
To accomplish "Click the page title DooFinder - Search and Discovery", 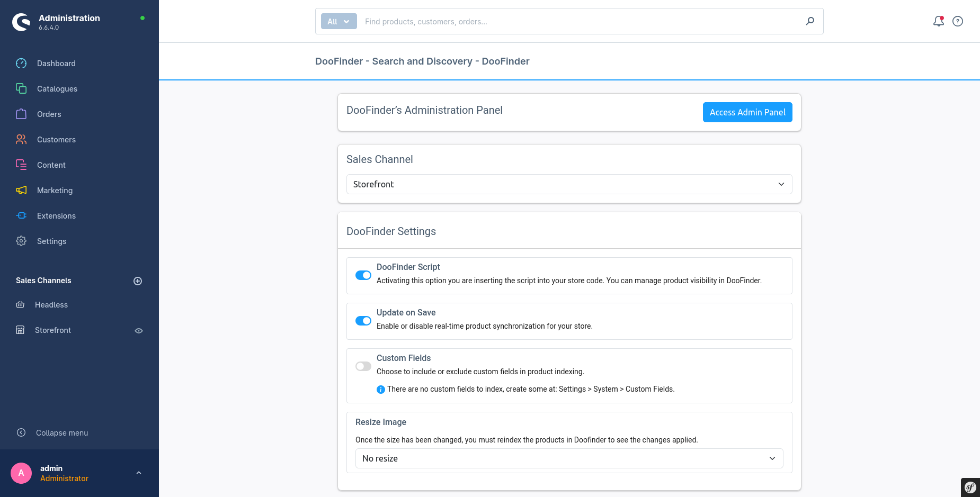I will point(422,61).
